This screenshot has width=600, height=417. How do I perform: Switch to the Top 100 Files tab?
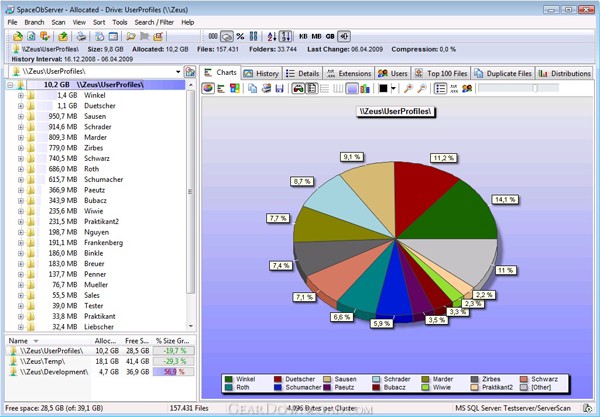coord(441,73)
